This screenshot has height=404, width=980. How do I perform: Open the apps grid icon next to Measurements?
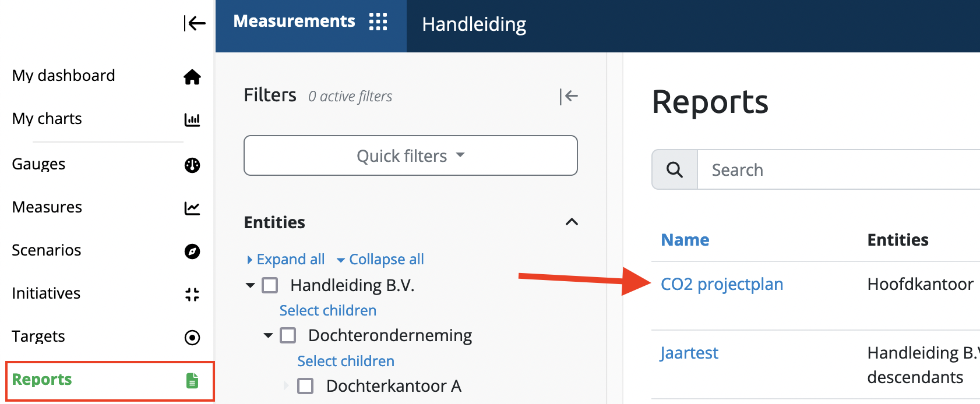(x=378, y=22)
